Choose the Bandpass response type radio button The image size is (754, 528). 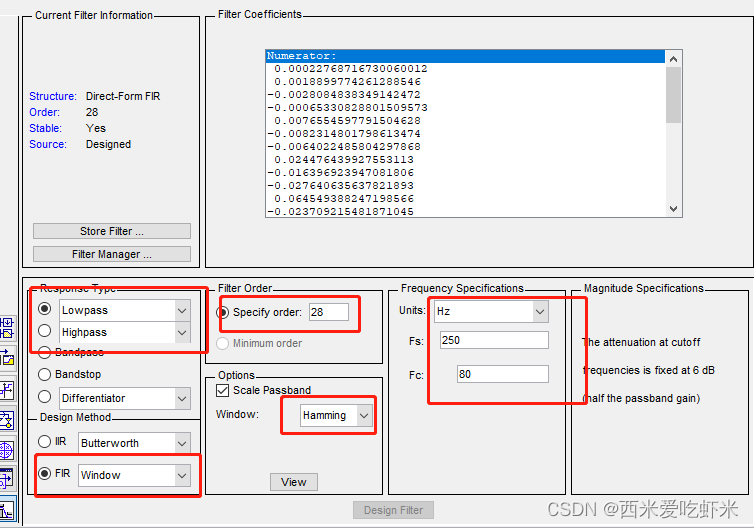(44, 352)
